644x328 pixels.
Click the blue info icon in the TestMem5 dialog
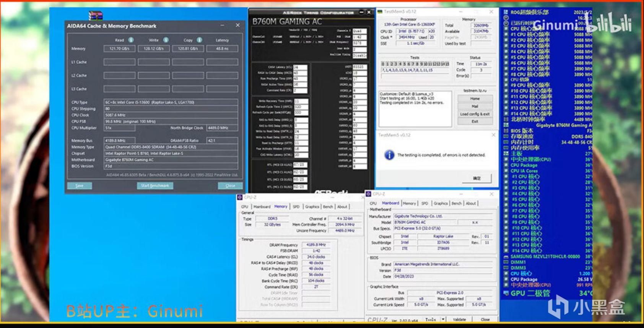tap(389, 155)
